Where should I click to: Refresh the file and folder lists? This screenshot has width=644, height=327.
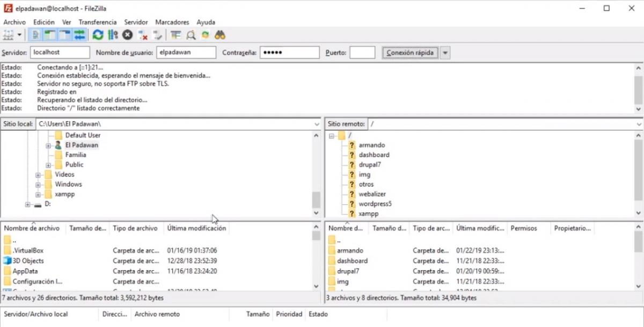tap(98, 35)
